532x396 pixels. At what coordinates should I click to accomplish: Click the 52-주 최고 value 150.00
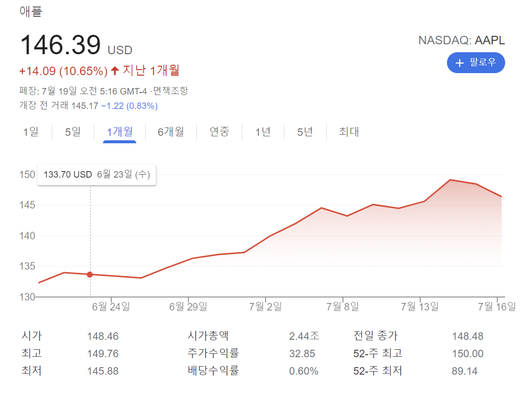pyautogui.click(x=467, y=354)
